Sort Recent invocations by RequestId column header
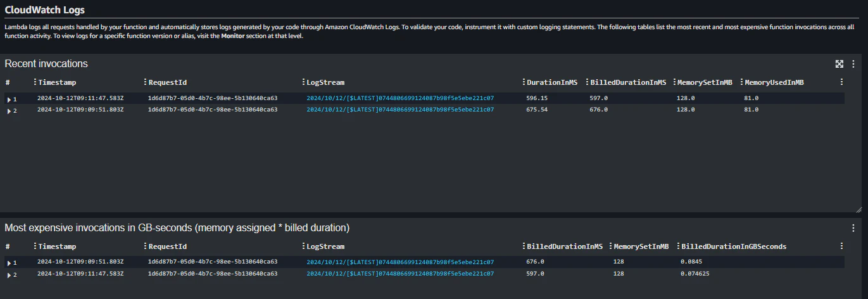 pyautogui.click(x=167, y=82)
